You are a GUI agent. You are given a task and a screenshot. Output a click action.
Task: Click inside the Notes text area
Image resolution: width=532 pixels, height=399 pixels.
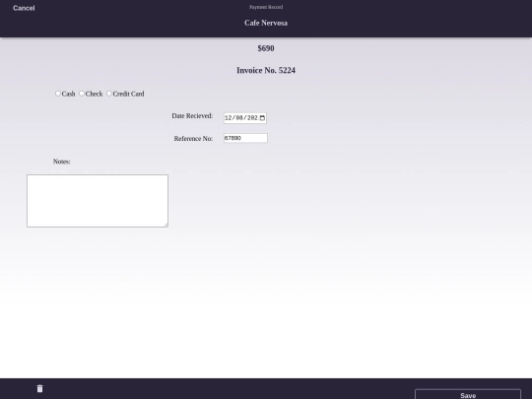(98, 201)
